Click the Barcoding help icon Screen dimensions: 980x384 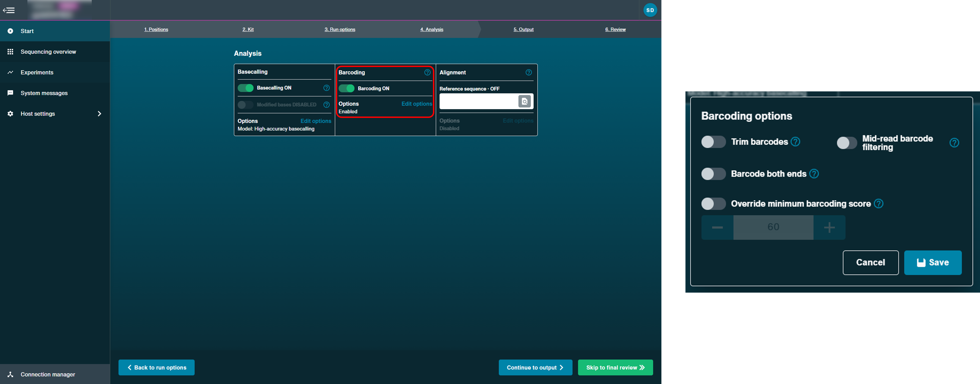[427, 72]
